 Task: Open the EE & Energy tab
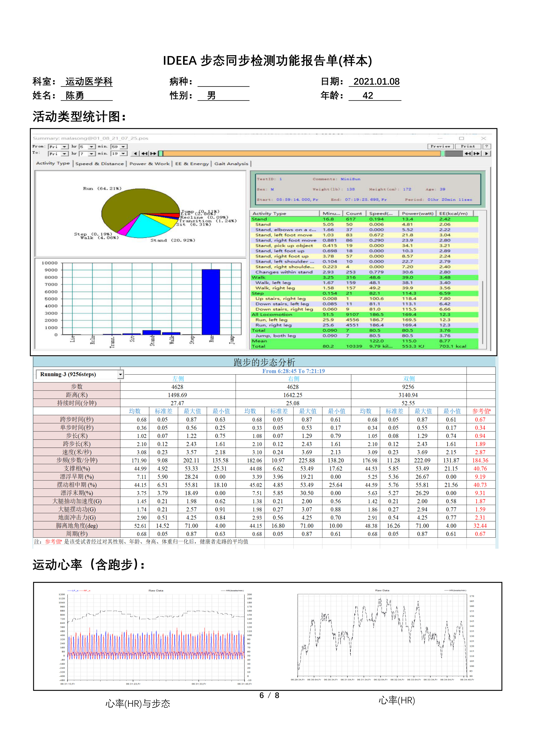tap(192, 164)
